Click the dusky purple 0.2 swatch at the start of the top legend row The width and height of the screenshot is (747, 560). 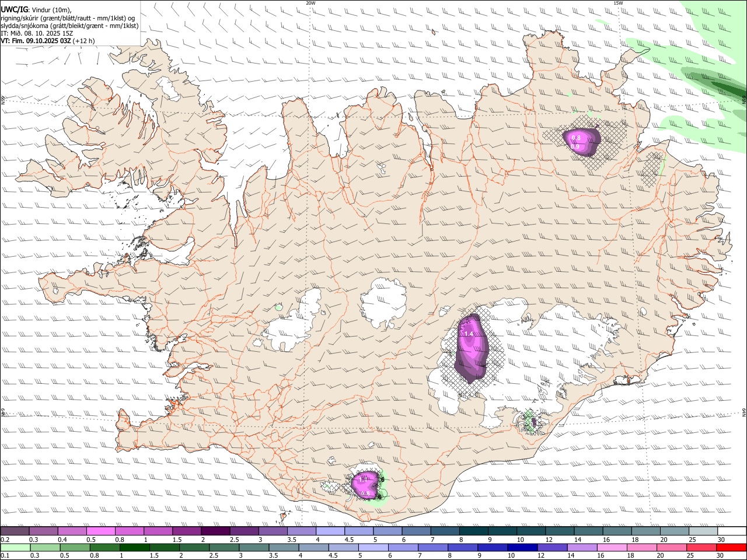pos(15,531)
